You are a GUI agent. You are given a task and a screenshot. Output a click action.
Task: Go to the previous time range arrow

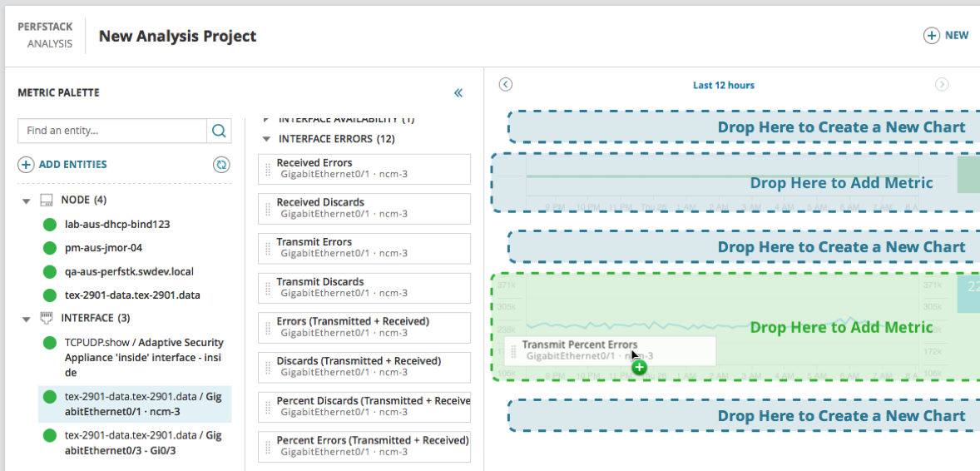pos(506,84)
